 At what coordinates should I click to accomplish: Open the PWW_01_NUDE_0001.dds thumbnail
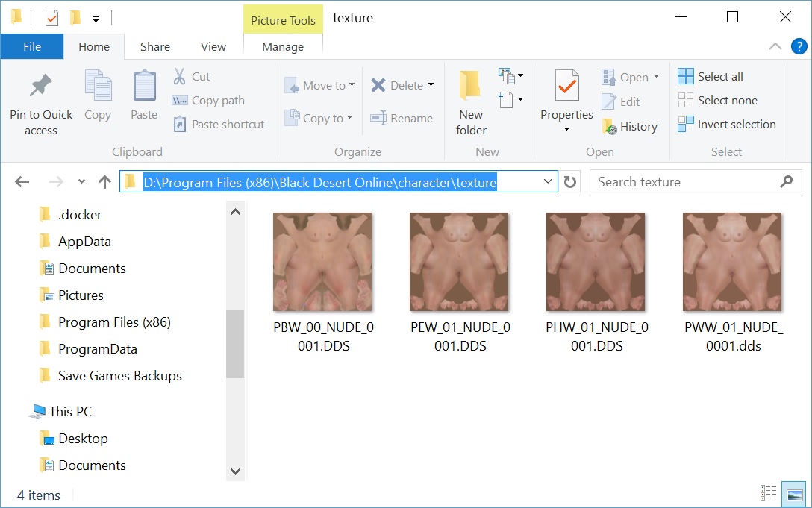tap(731, 261)
